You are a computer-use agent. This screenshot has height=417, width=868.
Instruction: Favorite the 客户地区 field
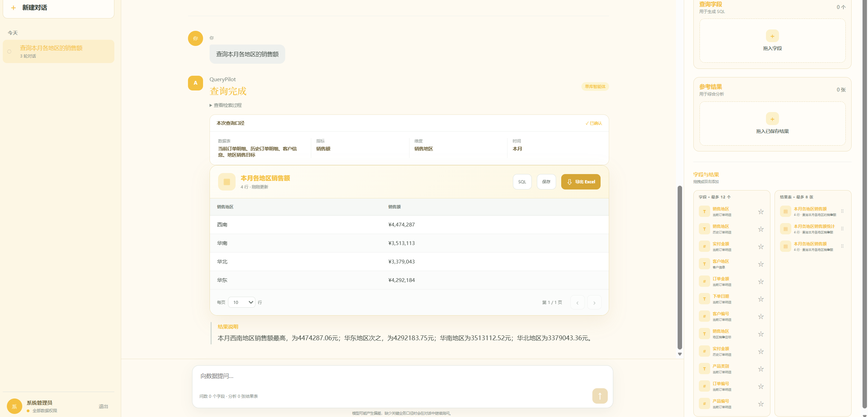coord(761,264)
